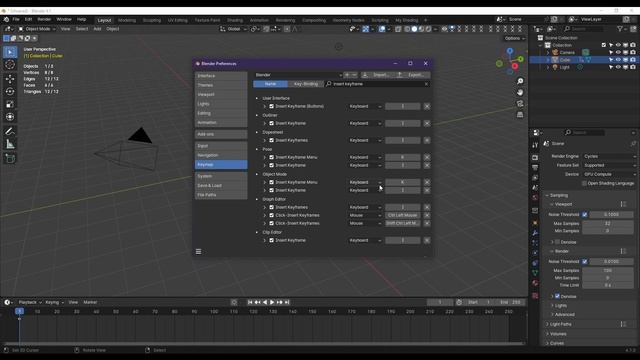Open the Output properties tab
The width and height of the screenshot is (640, 360).
click(535, 167)
